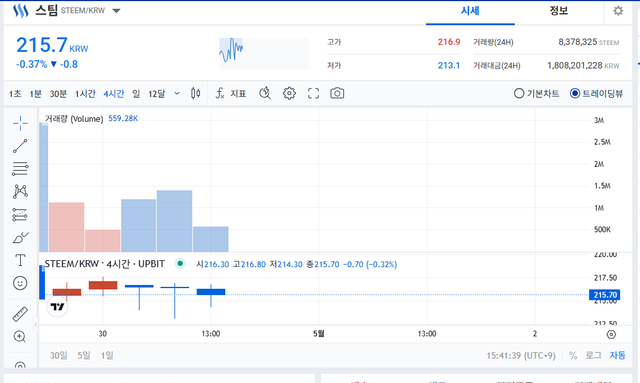
Task: Open the Fibonacci retracement tool
Action: pyautogui.click(x=20, y=168)
